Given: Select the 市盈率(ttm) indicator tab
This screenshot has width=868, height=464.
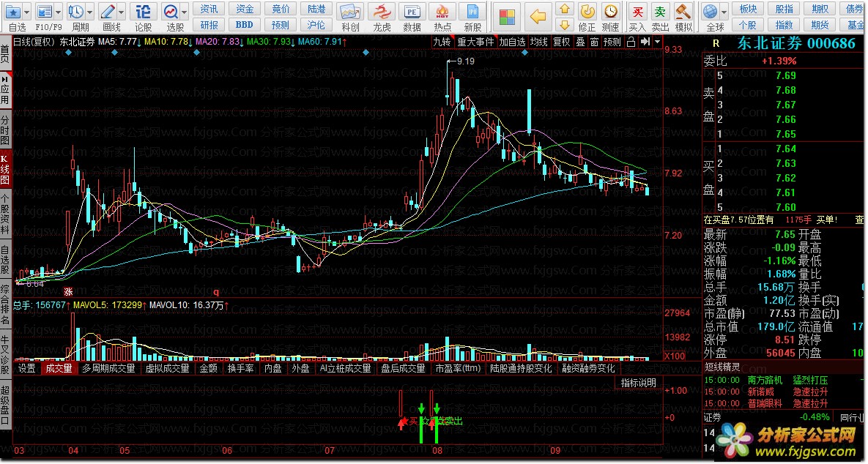Looking at the screenshot, I should (x=458, y=368).
